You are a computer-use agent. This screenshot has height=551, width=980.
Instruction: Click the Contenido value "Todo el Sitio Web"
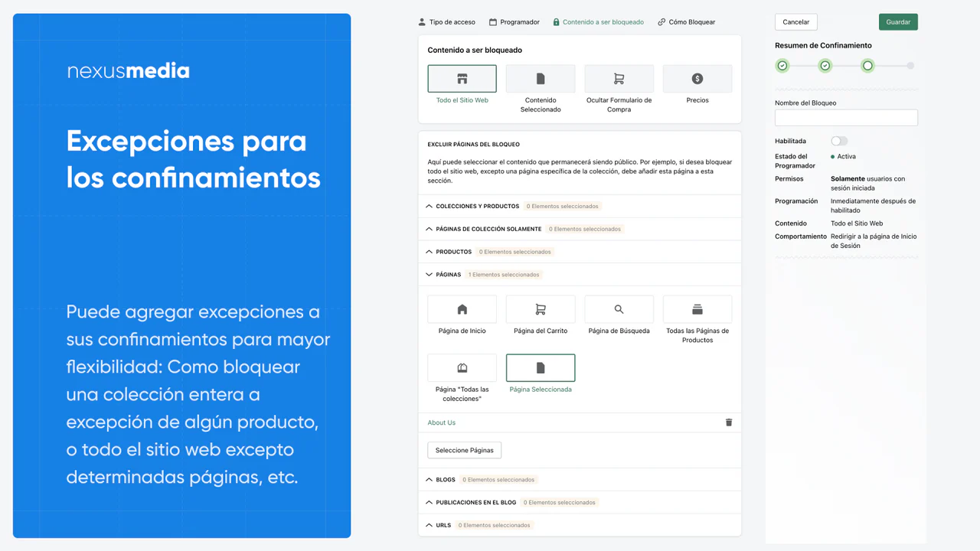coord(857,223)
